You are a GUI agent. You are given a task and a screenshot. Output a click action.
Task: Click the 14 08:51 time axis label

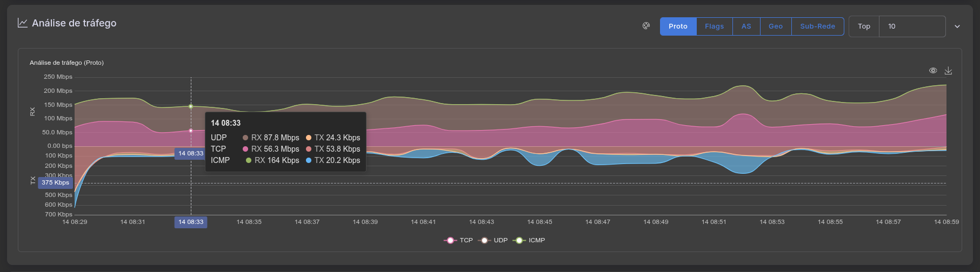click(714, 222)
